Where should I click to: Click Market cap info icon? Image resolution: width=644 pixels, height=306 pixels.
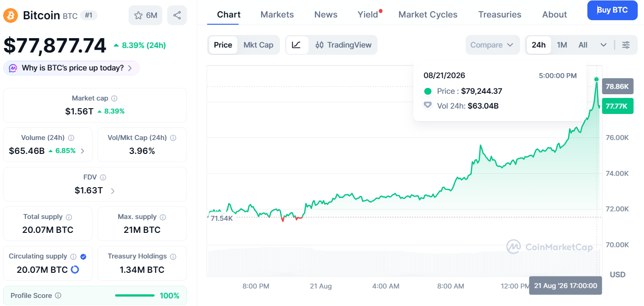pos(115,98)
